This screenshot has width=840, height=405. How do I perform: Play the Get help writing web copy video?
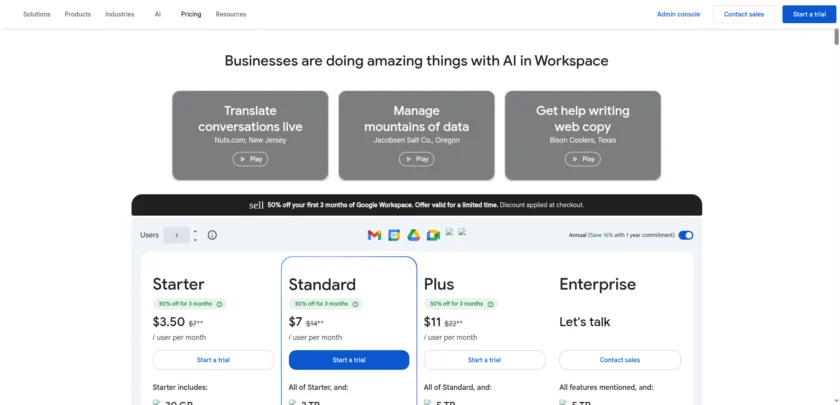tap(582, 159)
